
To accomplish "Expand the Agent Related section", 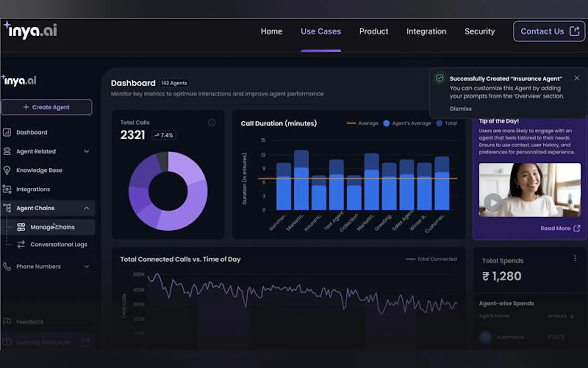I will point(87,151).
